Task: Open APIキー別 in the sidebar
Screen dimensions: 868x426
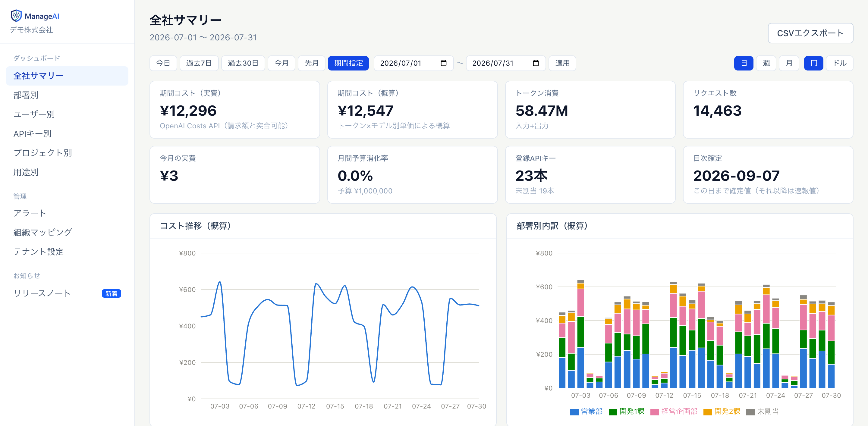Action: pyautogui.click(x=67, y=134)
